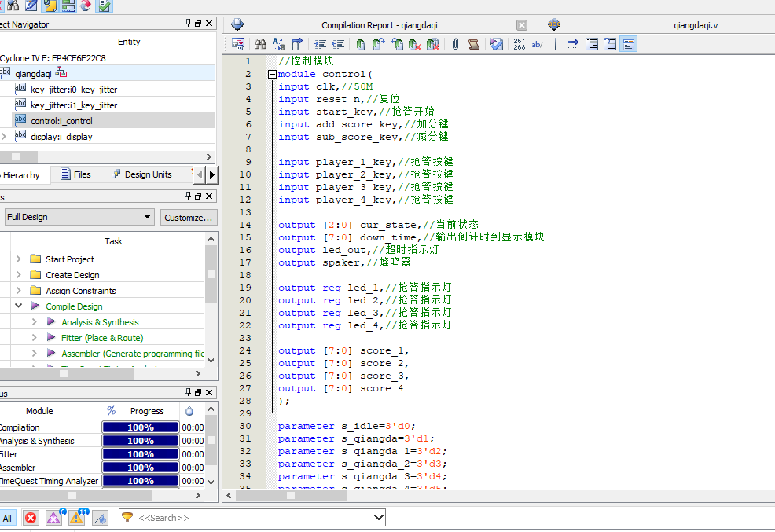
Task: Increase indent of selected code
Action: pos(320,45)
